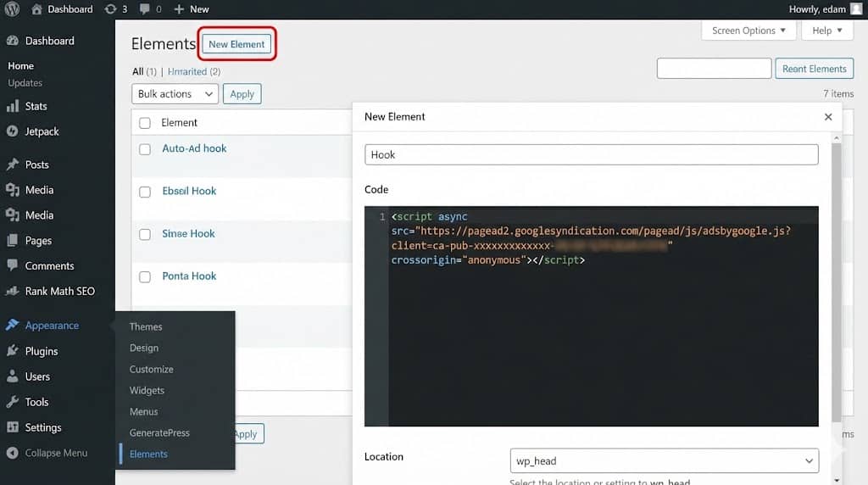The width and height of the screenshot is (868, 485).
Task: Check the Auto-Ad hook row checkbox
Action: tap(145, 149)
